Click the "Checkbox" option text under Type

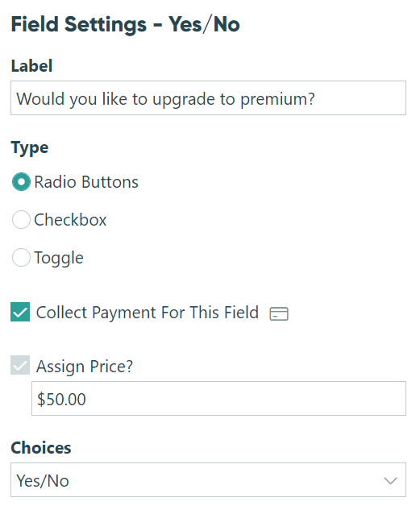click(x=70, y=220)
